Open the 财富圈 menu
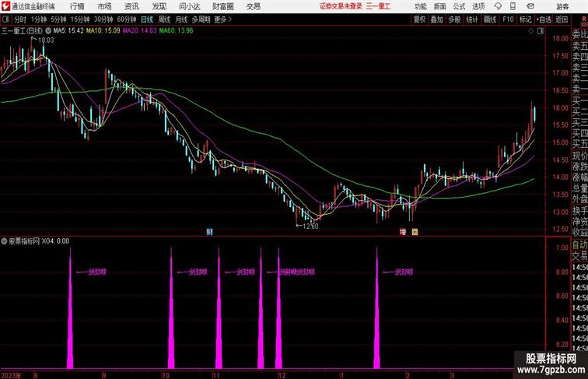Viewport: 588px width, 379px height. click(222, 6)
